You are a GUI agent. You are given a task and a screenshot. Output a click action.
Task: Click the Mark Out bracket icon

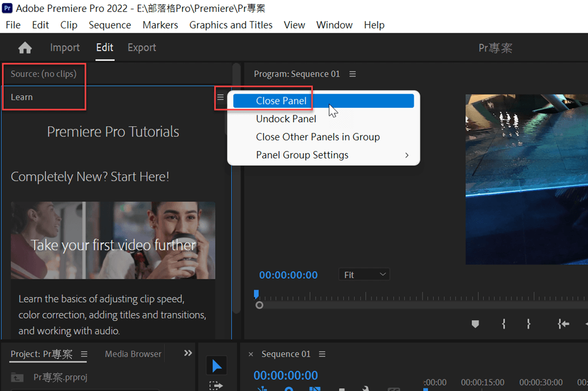click(x=528, y=324)
